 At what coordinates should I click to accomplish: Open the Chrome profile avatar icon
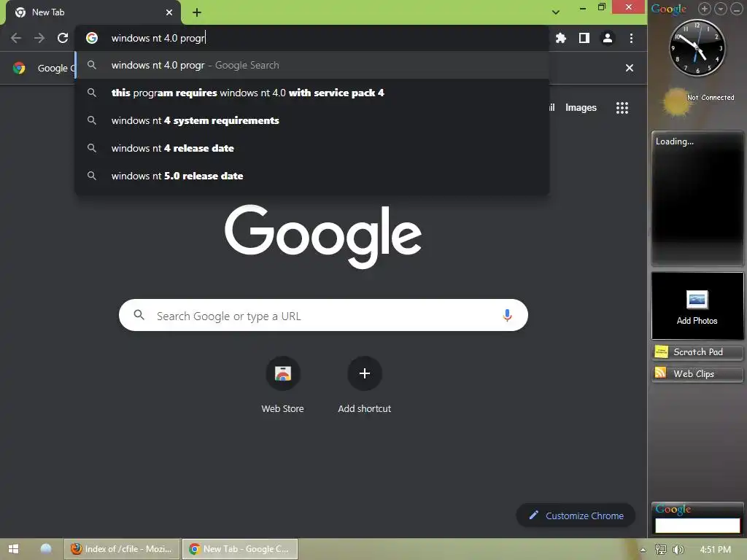tap(608, 38)
